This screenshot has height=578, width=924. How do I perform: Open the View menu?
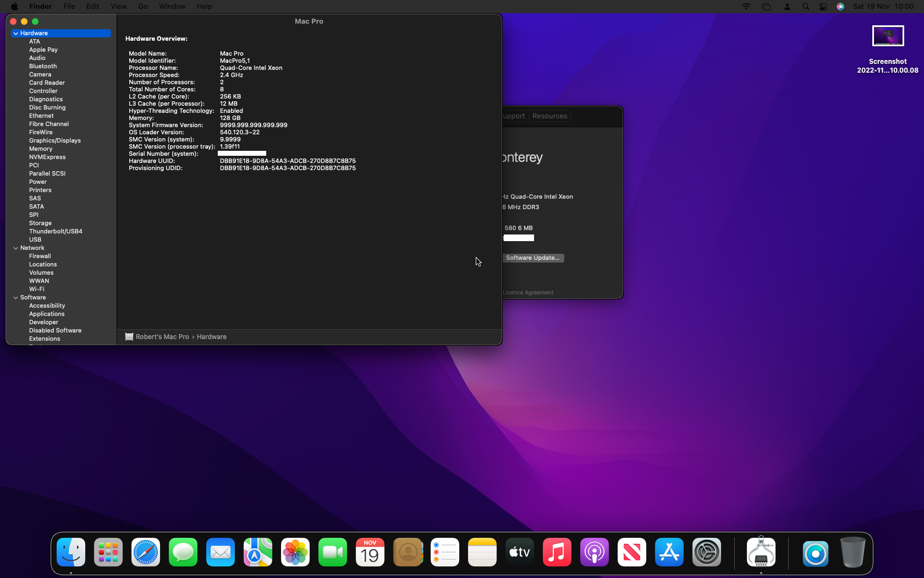click(x=119, y=7)
